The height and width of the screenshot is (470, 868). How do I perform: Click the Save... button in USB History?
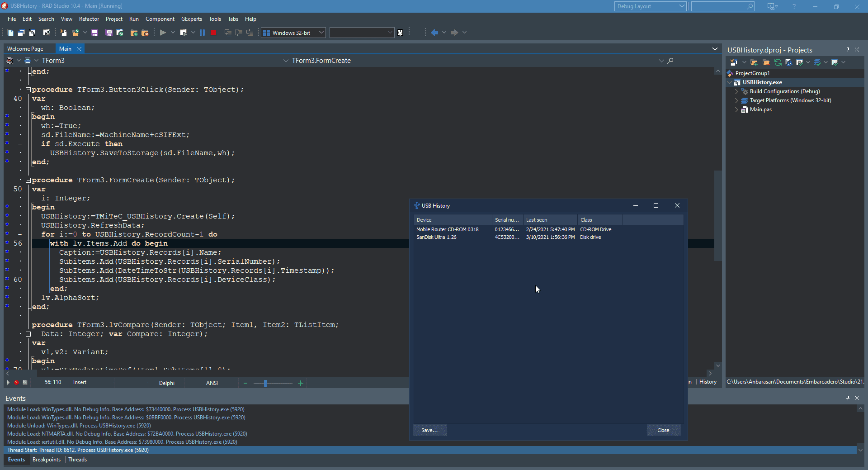pyautogui.click(x=429, y=430)
